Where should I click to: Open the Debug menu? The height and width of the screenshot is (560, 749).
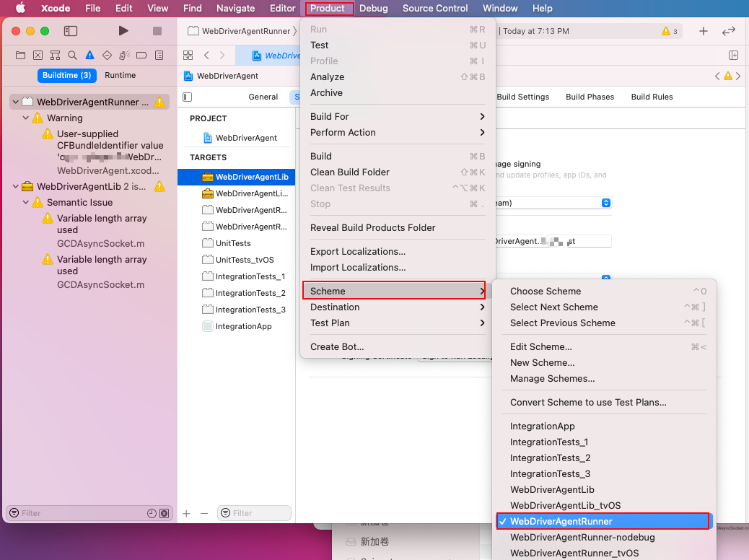point(374,8)
